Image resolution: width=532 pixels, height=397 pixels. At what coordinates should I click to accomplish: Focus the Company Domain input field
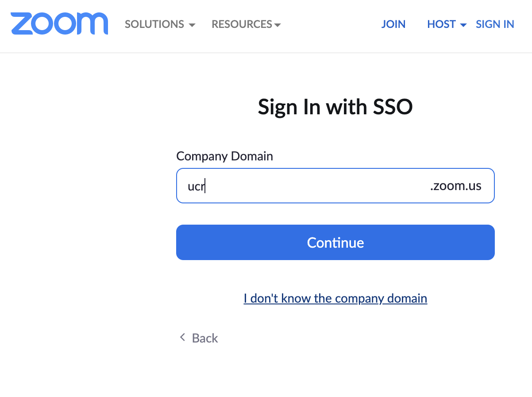(335, 186)
